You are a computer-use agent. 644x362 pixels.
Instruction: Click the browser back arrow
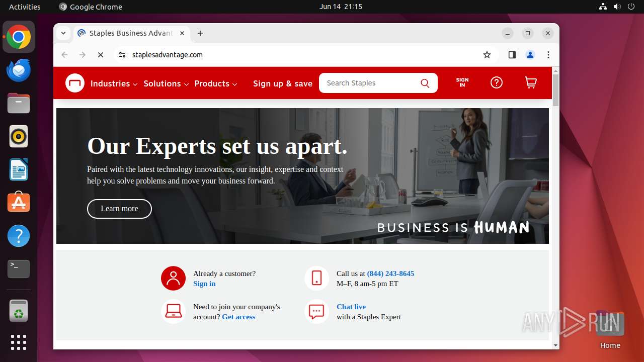pos(64,55)
